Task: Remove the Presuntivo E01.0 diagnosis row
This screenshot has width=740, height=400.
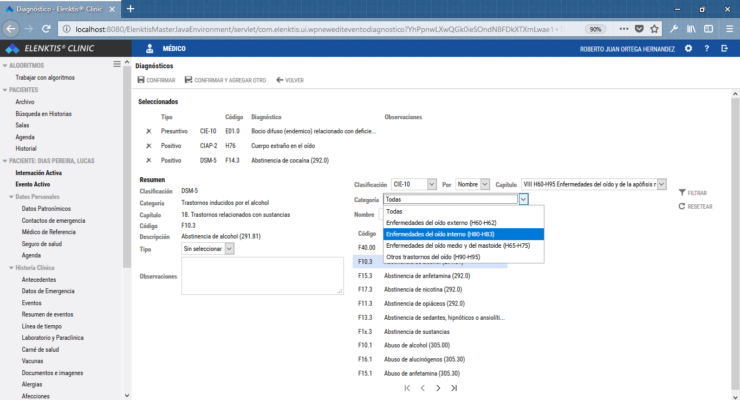Action: pyautogui.click(x=149, y=131)
